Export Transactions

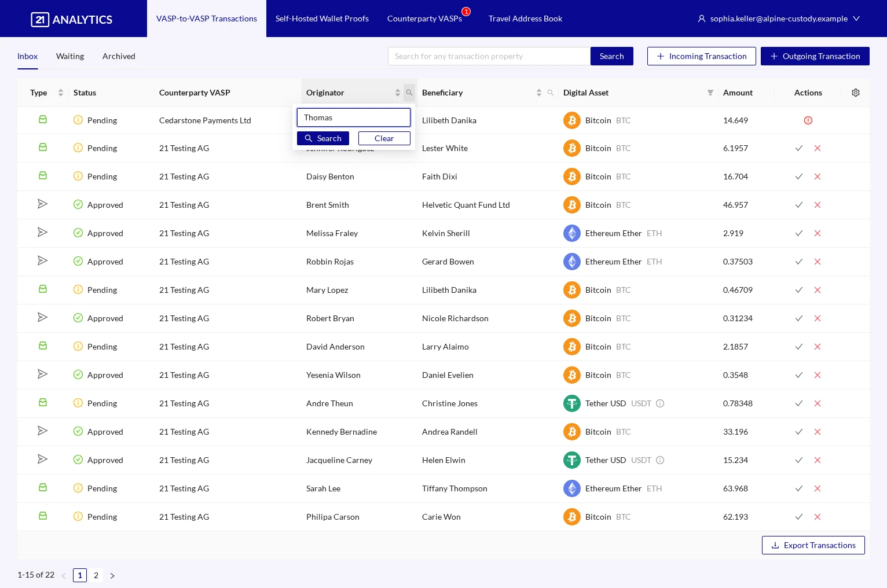[813, 545]
